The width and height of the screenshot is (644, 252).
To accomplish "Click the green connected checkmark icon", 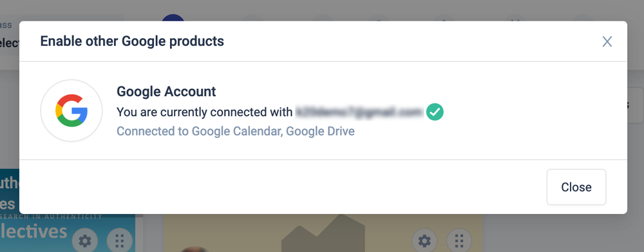I will click(x=435, y=111).
